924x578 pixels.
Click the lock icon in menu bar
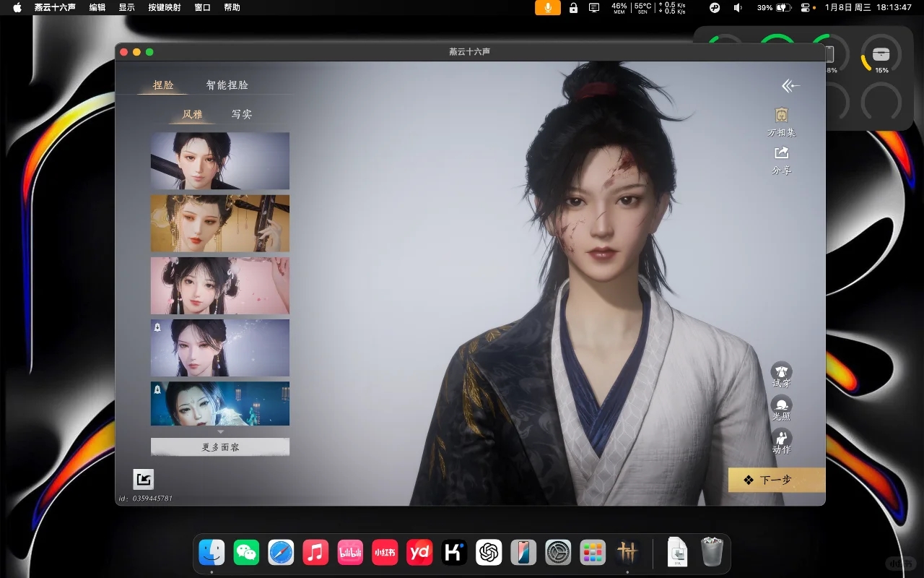click(x=573, y=7)
